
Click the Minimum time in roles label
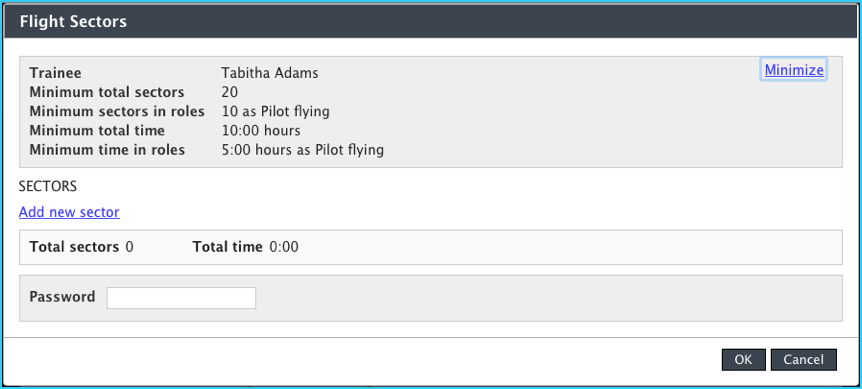107,149
